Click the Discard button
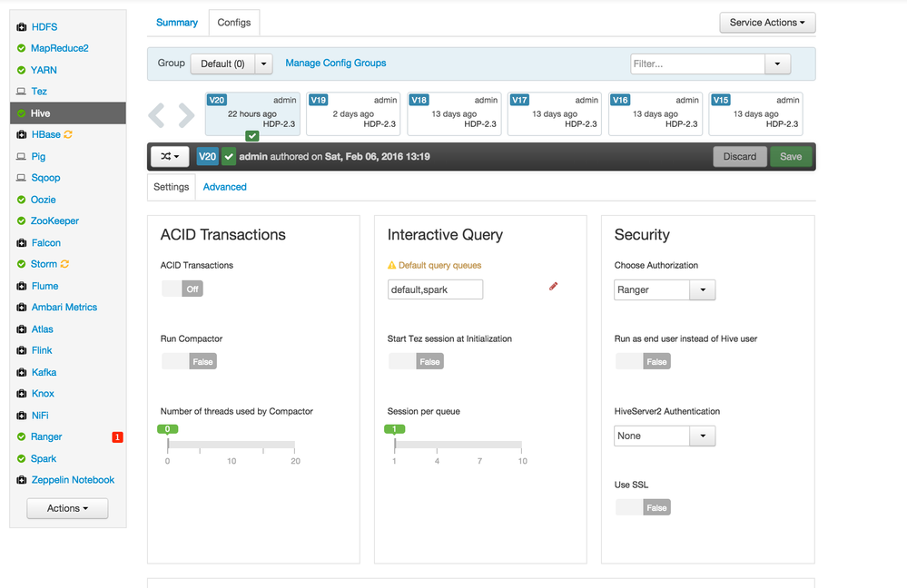This screenshot has height=588, width=907. click(x=739, y=157)
